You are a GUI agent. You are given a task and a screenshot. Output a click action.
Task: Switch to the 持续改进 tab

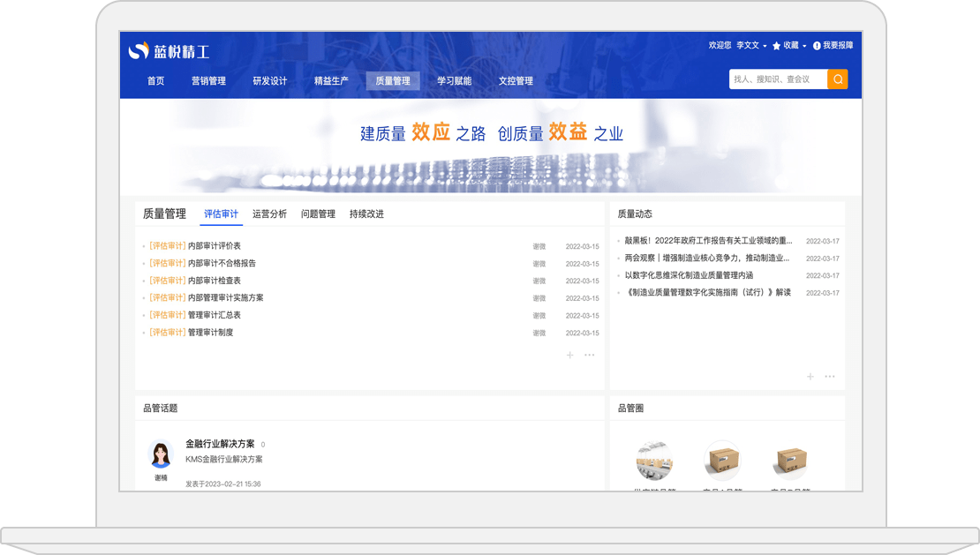pyautogui.click(x=366, y=214)
